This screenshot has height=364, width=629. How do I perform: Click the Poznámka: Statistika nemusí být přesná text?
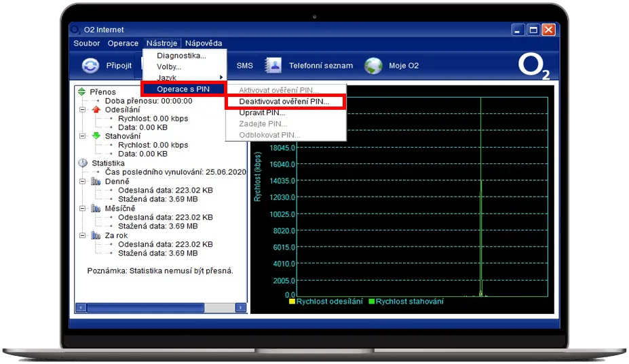pyautogui.click(x=160, y=271)
